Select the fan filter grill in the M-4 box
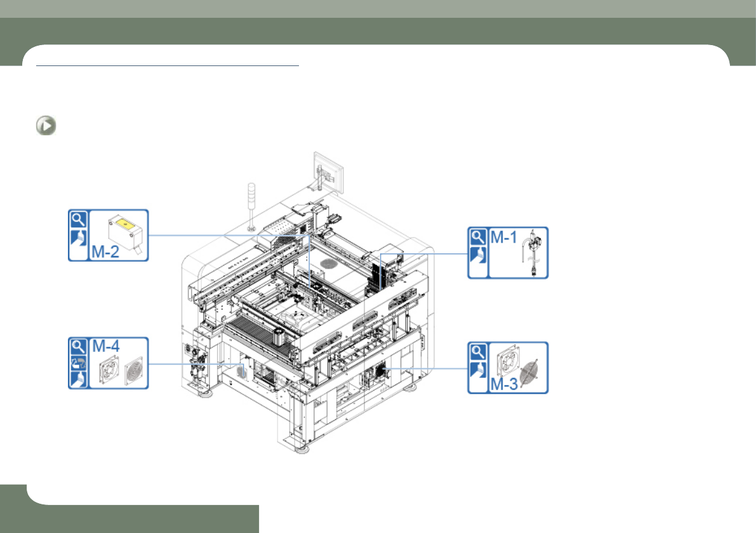The image size is (756, 533). click(x=133, y=371)
